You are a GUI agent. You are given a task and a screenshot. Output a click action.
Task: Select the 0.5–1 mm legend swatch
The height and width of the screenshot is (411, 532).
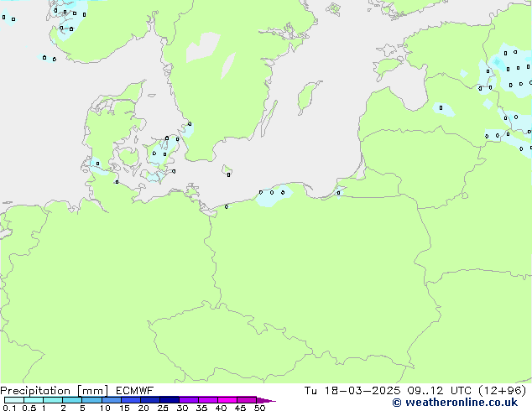click(34, 400)
